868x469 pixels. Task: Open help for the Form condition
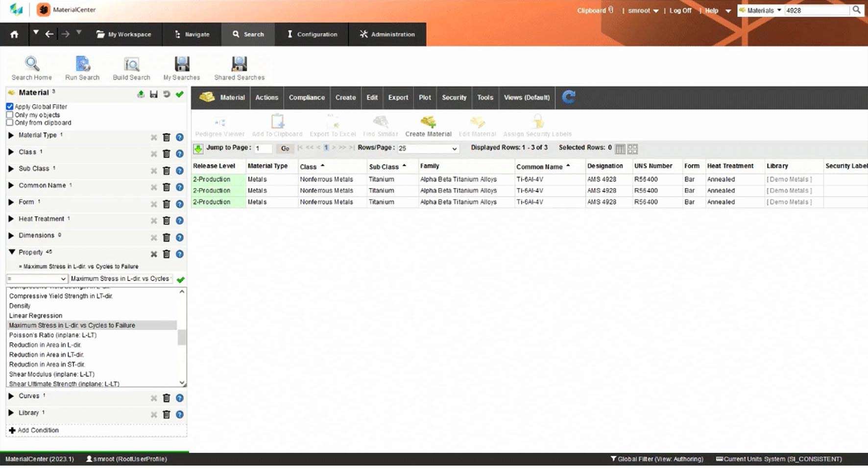180,204
